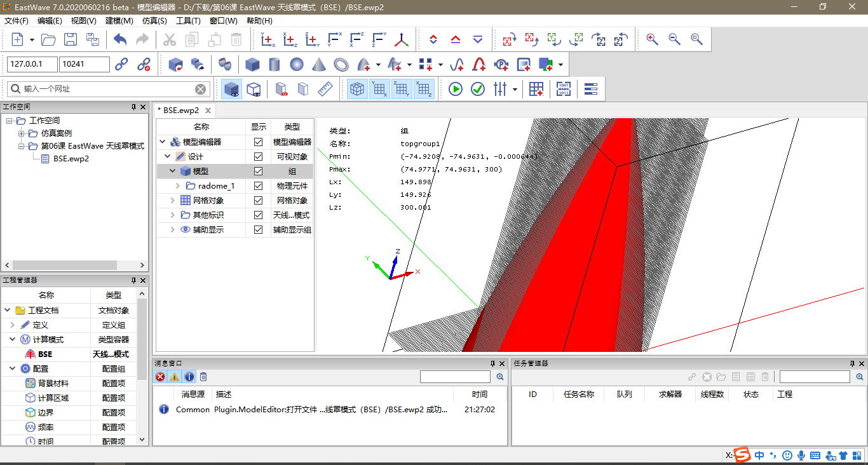The height and width of the screenshot is (465, 868).
Task: Select the 边界 configuration item
Action: (46, 413)
